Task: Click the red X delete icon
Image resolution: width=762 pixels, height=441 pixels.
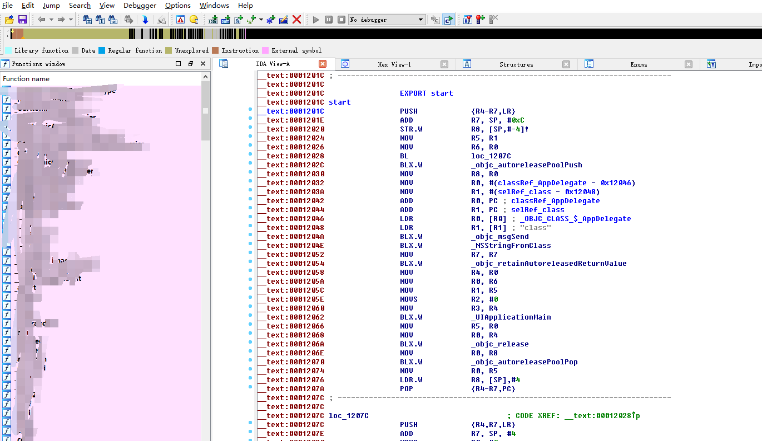Action: pos(296,19)
